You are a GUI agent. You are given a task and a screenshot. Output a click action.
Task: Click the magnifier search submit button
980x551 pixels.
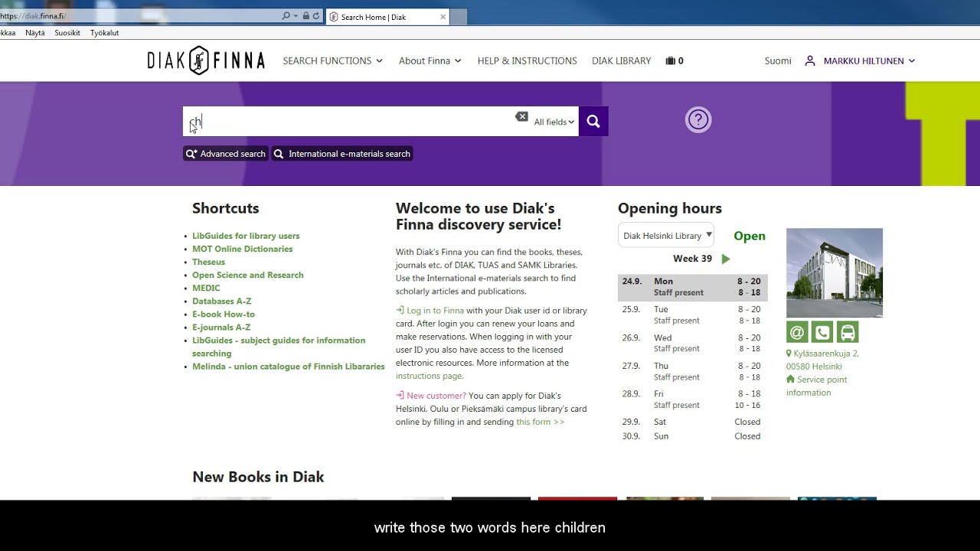pos(593,122)
